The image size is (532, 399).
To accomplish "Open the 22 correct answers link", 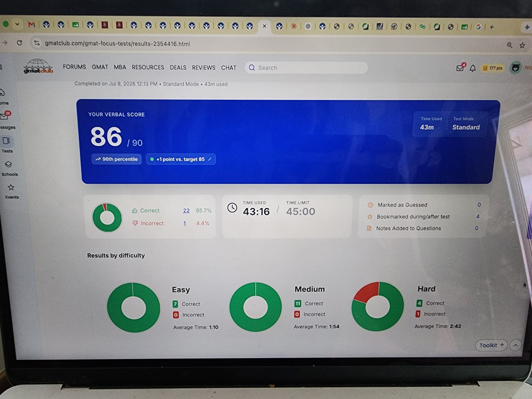I will 186,210.
